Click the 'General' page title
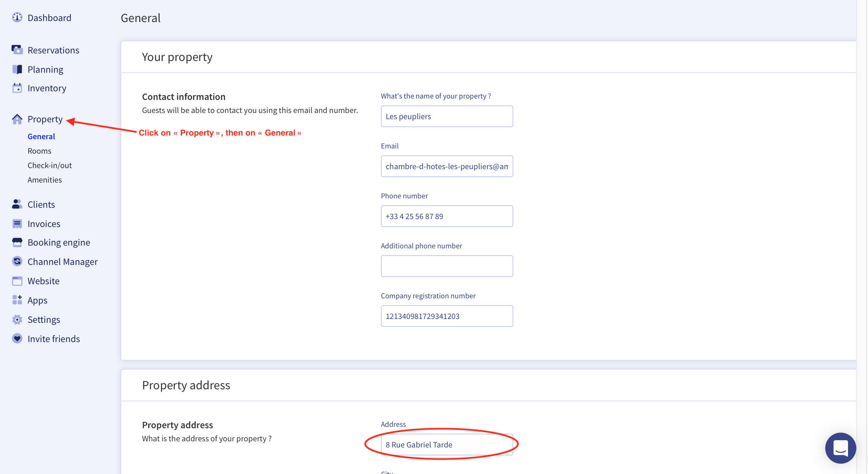868x474 pixels. (x=141, y=18)
